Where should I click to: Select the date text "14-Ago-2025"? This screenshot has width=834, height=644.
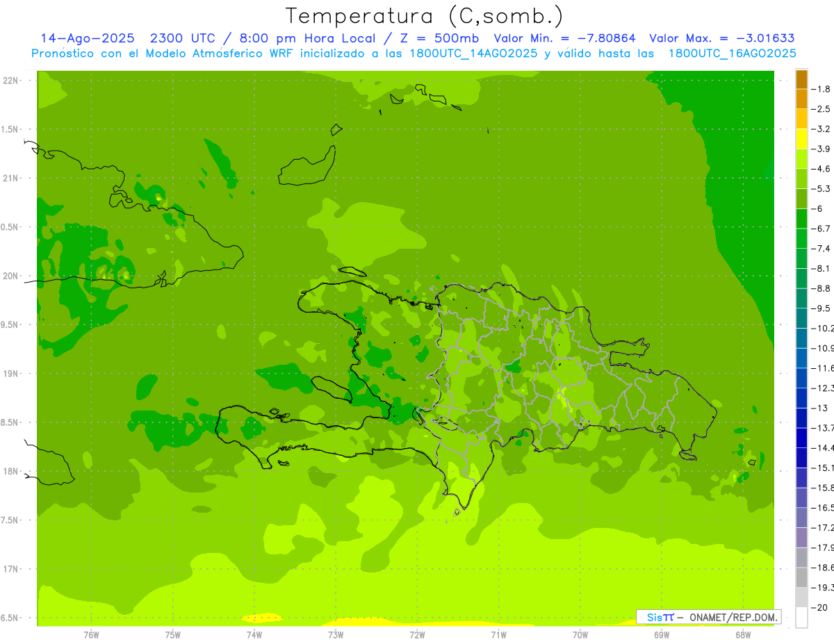point(87,38)
